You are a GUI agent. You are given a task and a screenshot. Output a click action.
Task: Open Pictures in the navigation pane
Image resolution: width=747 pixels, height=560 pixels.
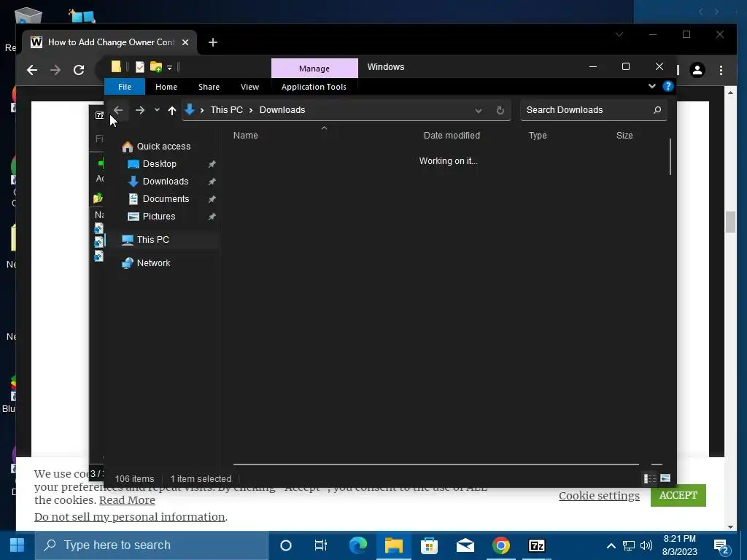coord(158,217)
